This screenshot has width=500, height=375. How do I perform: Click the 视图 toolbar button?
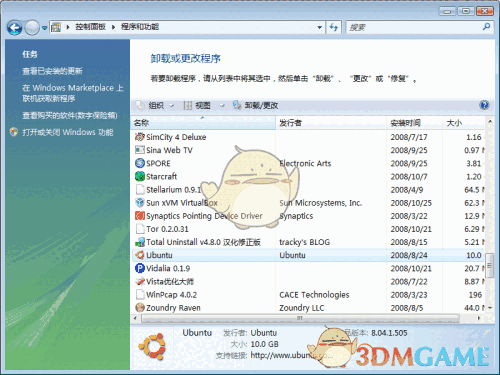(x=197, y=105)
